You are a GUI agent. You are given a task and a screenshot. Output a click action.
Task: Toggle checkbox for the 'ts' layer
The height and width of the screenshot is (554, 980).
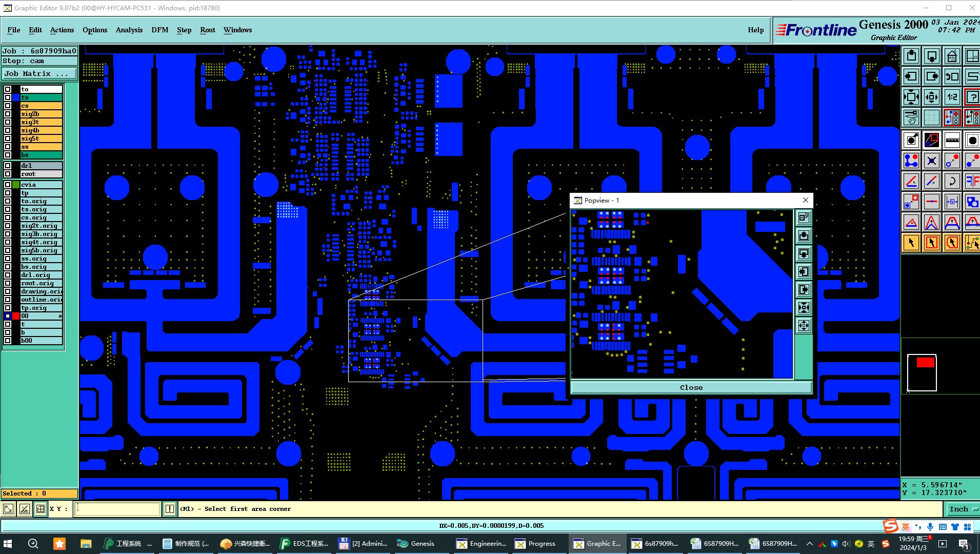[8, 97]
